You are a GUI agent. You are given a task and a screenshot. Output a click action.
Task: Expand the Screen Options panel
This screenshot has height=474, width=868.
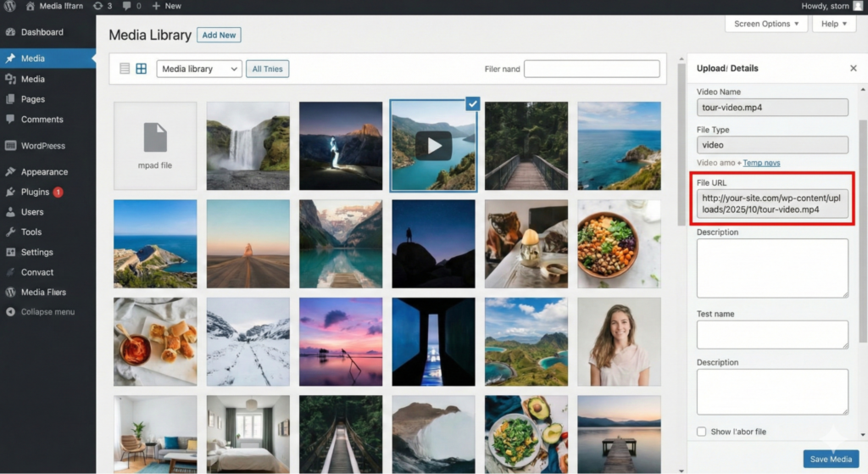767,24
